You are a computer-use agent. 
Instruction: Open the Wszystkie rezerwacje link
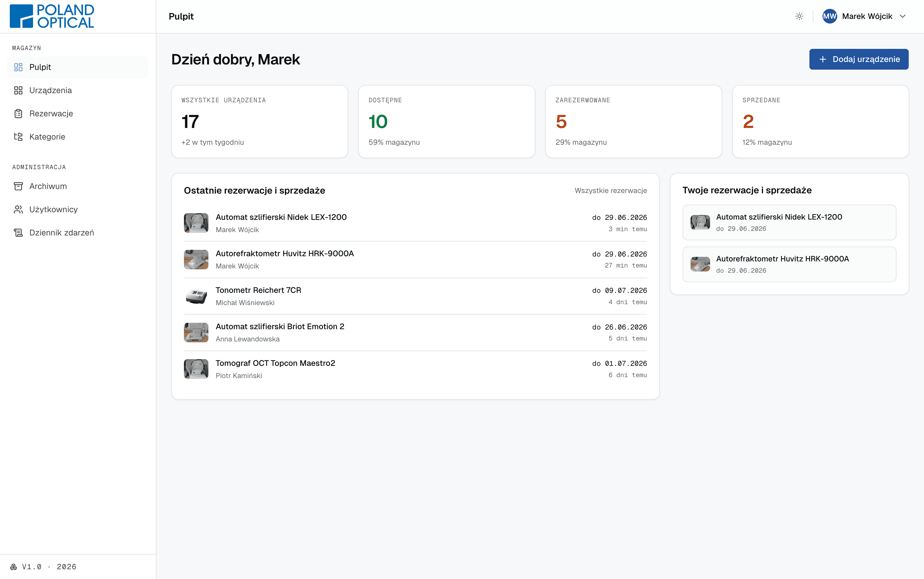pos(610,190)
